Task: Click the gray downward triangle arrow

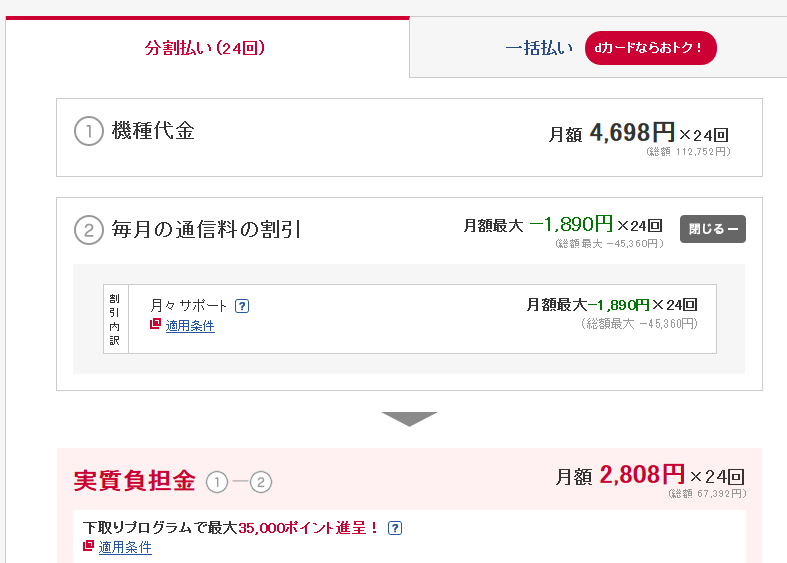Action: coord(409,418)
